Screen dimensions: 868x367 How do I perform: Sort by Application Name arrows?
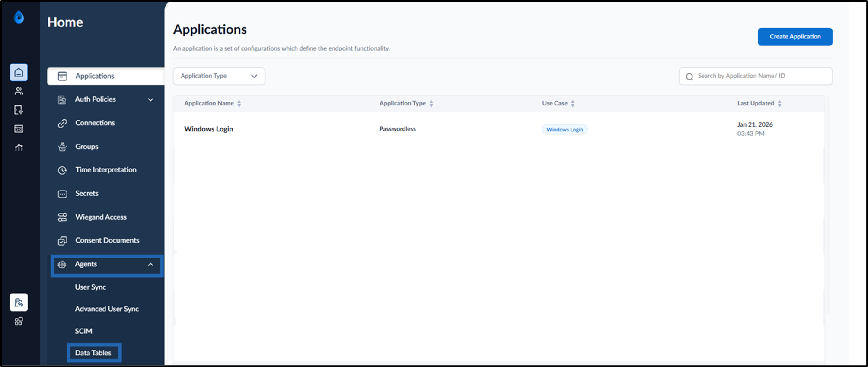click(239, 104)
